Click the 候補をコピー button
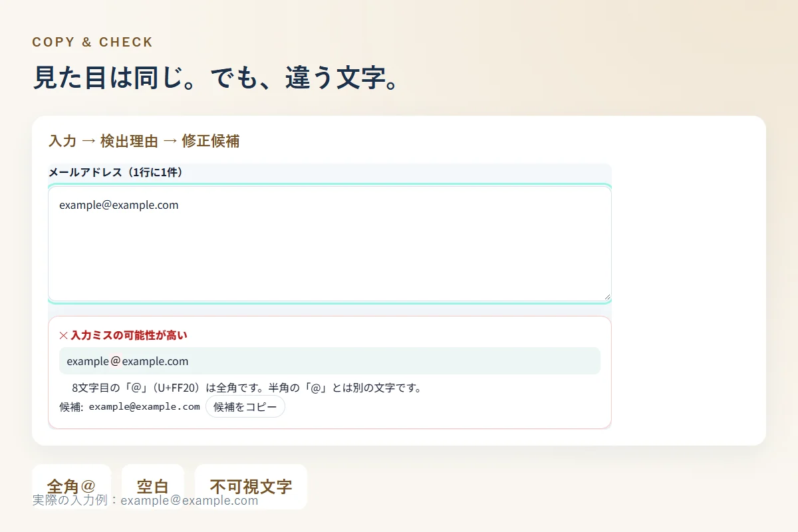This screenshot has width=798, height=532. pyautogui.click(x=245, y=407)
